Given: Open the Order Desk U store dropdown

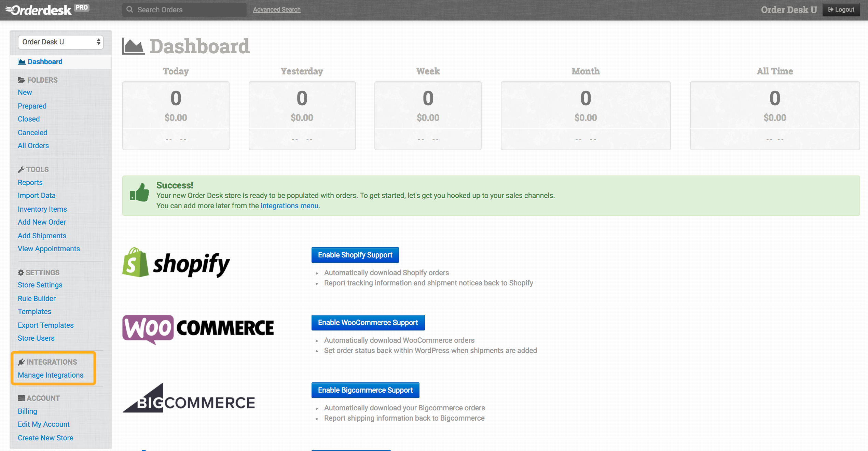Looking at the screenshot, I should click(x=60, y=42).
